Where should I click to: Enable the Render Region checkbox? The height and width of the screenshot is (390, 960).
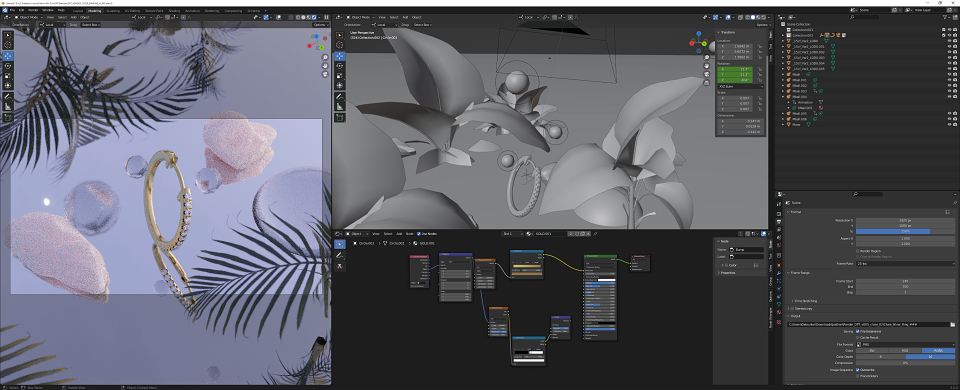pyautogui.click(x=857, y=251)
